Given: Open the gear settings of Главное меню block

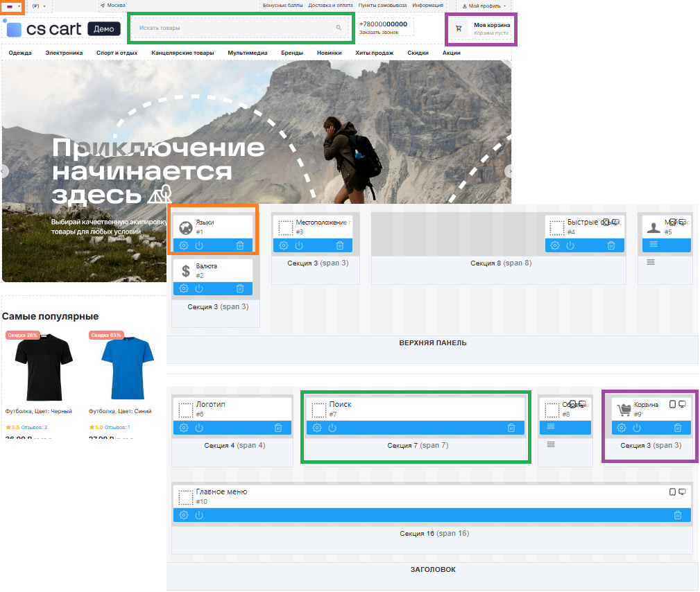Looking at the screenshot, I should point(184,515).
